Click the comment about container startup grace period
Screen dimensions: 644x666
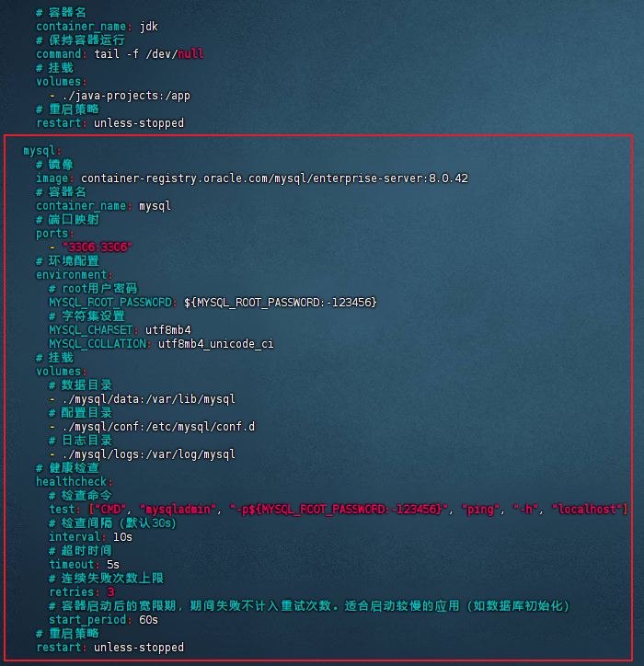pos(309,606)
